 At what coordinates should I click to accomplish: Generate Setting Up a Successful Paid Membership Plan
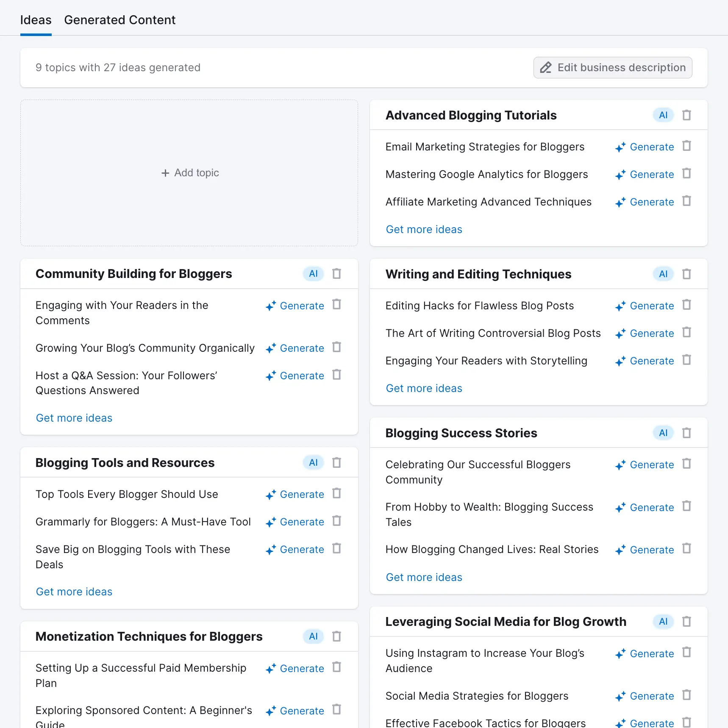click(302, 668)
